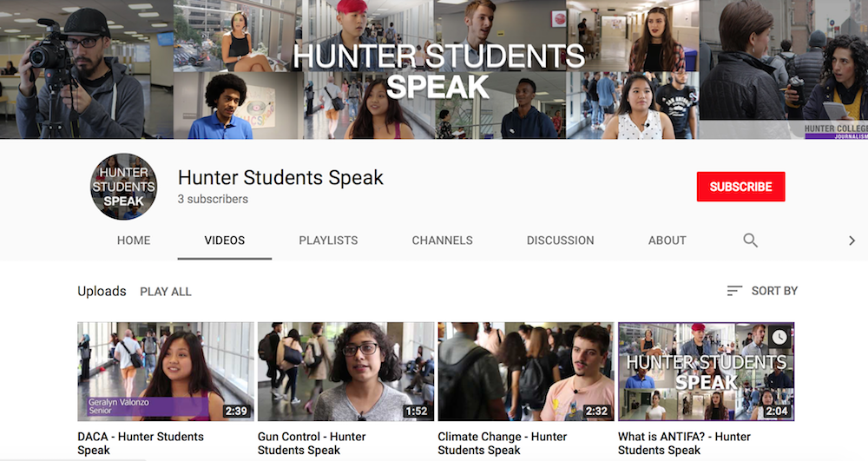Screen dimensions: 868x461
Task: Switch to the Home tab
Action: click(x=134, y=240)
